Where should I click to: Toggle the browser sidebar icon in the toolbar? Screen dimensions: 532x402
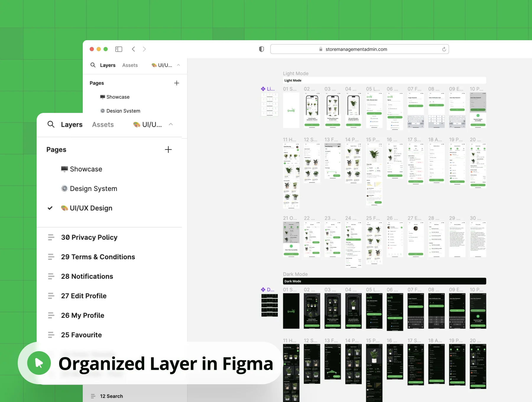click(119, 49)
